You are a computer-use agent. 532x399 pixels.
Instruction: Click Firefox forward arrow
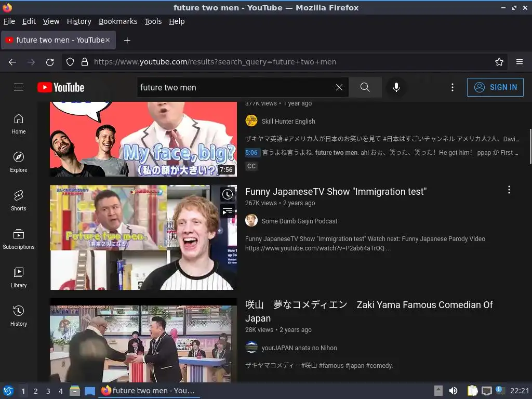coord(31,62)
